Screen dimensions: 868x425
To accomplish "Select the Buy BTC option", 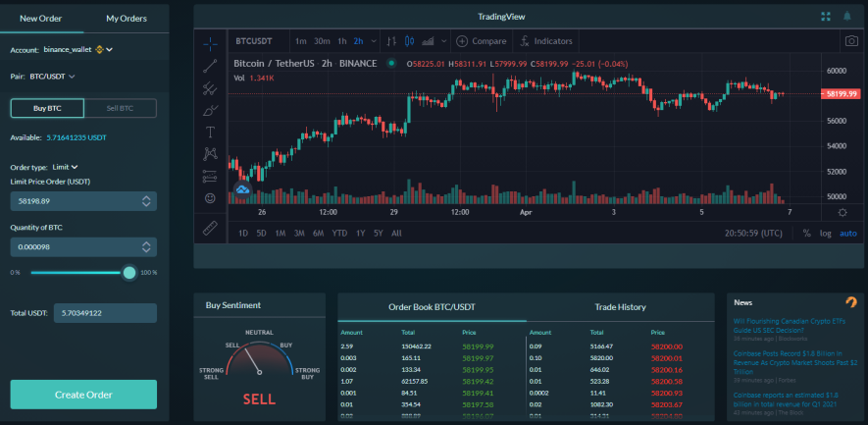I will click(x=47, y=108).
